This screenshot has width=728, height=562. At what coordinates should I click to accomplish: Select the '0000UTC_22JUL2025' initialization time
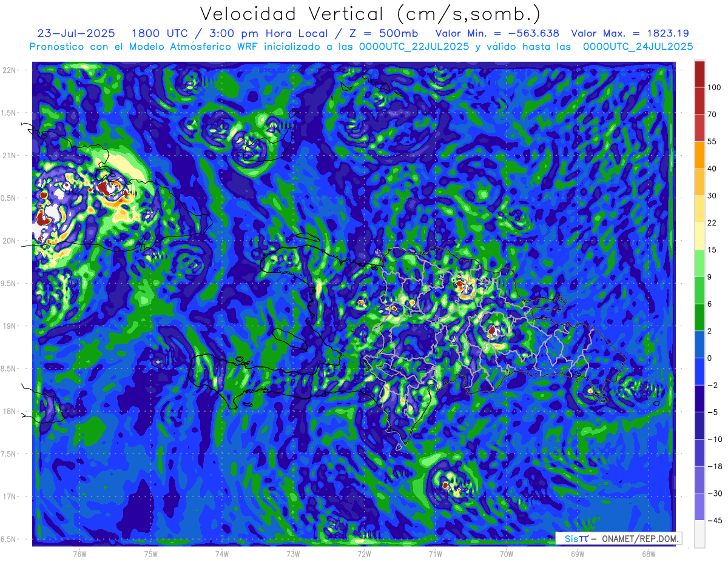(414, 47)
